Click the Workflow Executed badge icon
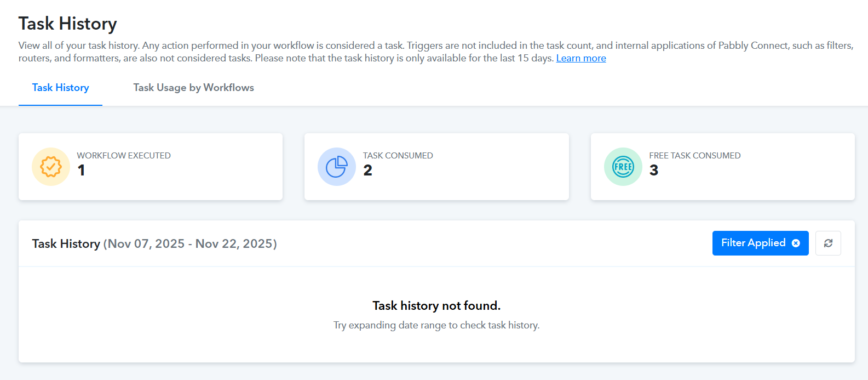This screenshot has height=380, width=868. (51, 167)
